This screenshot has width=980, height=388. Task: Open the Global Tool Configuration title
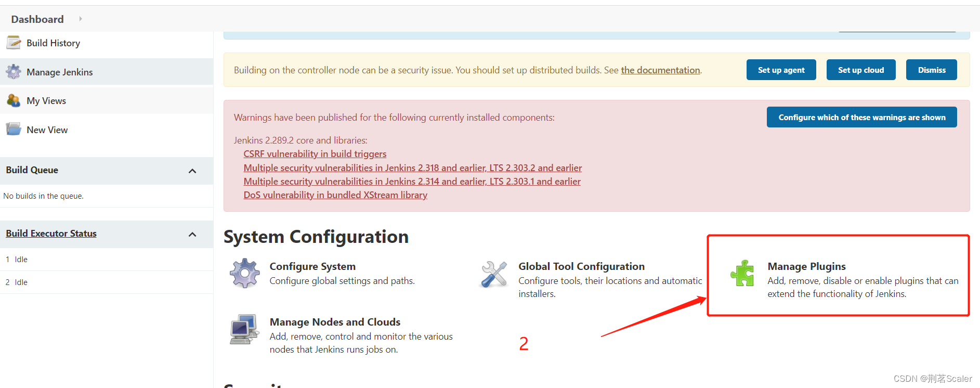(581, 266)
